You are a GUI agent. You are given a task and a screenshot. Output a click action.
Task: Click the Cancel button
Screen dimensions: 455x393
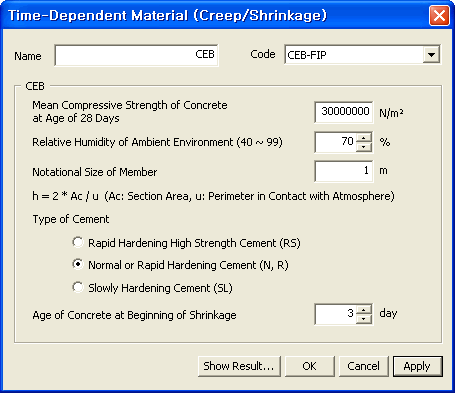(x=364, y=366)
